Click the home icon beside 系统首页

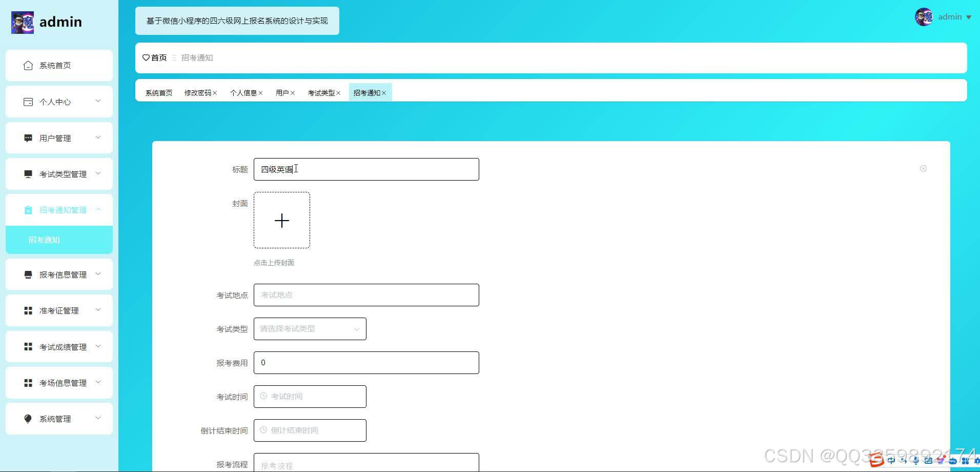point(28,65)
